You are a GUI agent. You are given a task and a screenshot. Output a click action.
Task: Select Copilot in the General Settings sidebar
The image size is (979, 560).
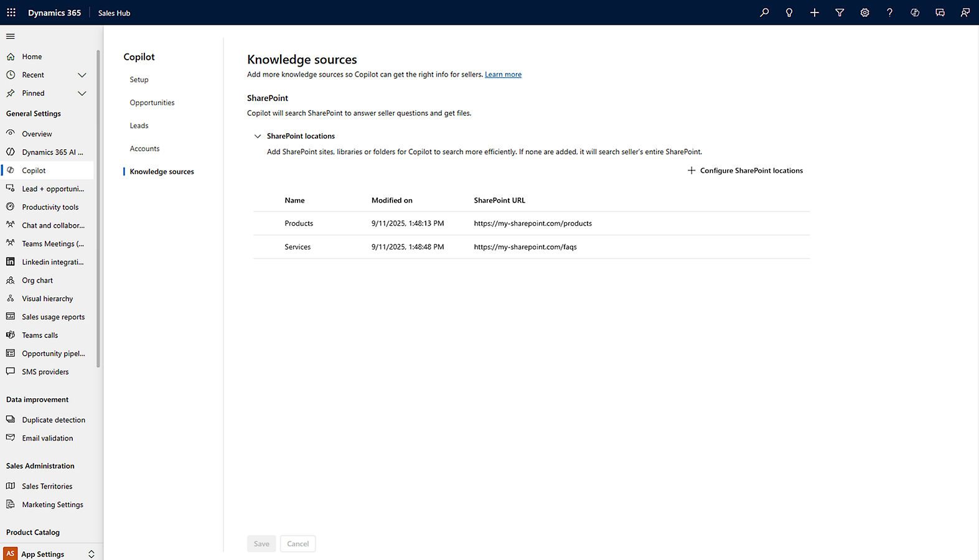tap(47, 170)
